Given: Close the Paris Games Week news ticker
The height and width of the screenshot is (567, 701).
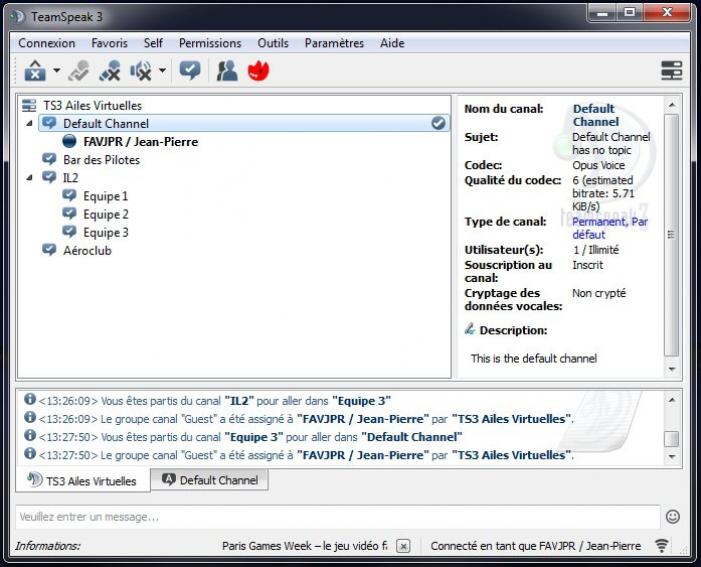Looking at the screenshot, I should point(403,546).
